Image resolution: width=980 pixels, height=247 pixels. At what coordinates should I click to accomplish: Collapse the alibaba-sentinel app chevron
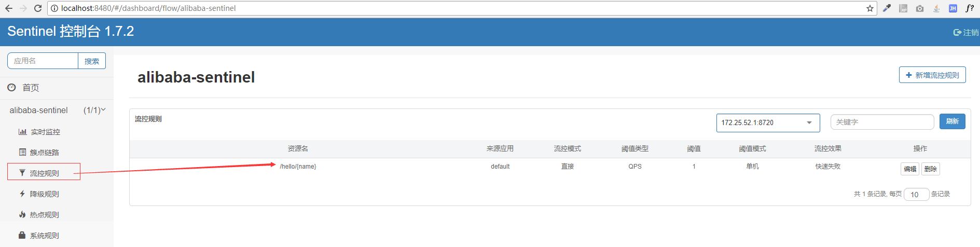click(103, 110)
